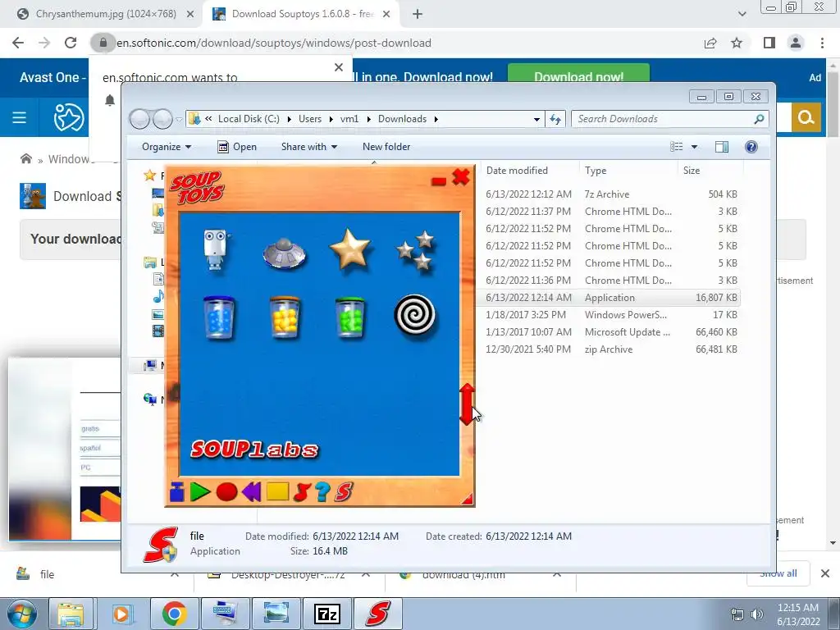Click the green play arrow in Souptoys
Image resolution: width=840 pixels, height=630 pixels.
tap(200, 492)
